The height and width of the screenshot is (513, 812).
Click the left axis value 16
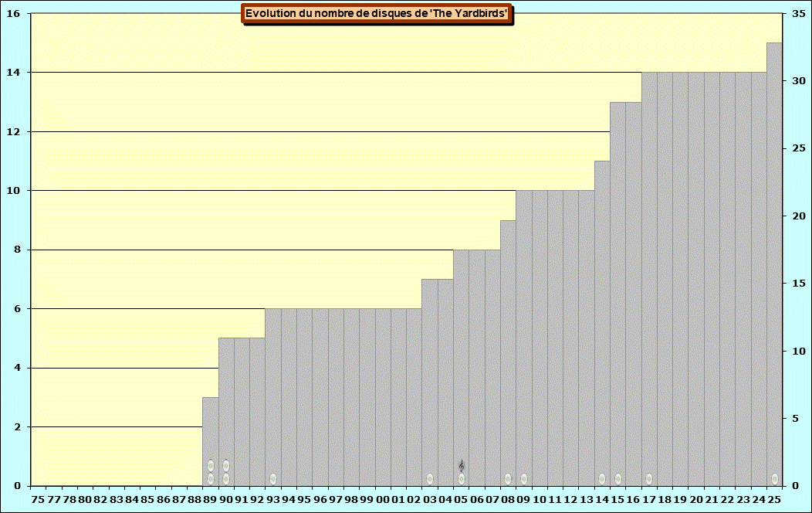click(x=13, y=13)
